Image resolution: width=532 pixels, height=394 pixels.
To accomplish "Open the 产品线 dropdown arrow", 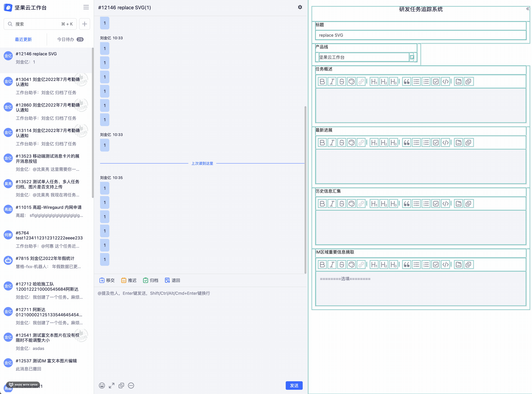I will [412, 57].
